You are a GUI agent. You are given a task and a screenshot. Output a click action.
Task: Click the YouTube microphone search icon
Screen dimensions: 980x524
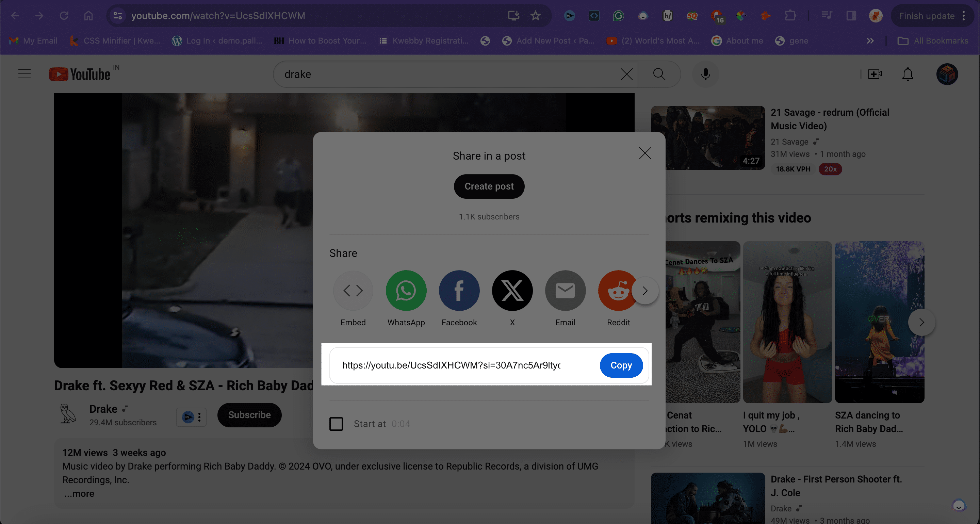[x=706, y=73]
